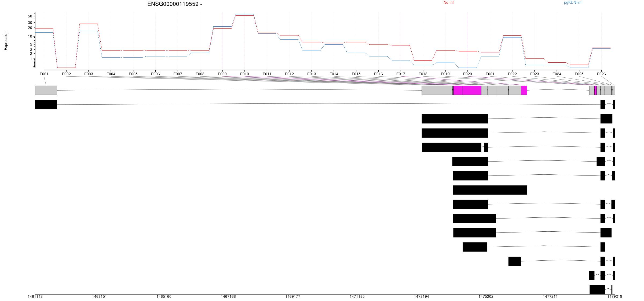Click the small black exon of the fourth-from-bottom transcript

tap(603, 247)
